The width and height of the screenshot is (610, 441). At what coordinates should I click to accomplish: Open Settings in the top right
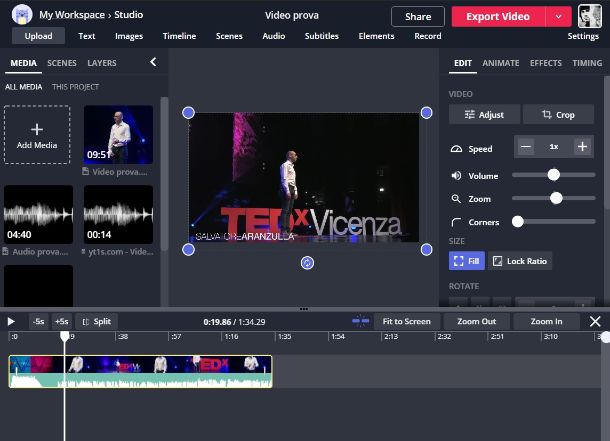pyautogui.click(x=583, y=36)
